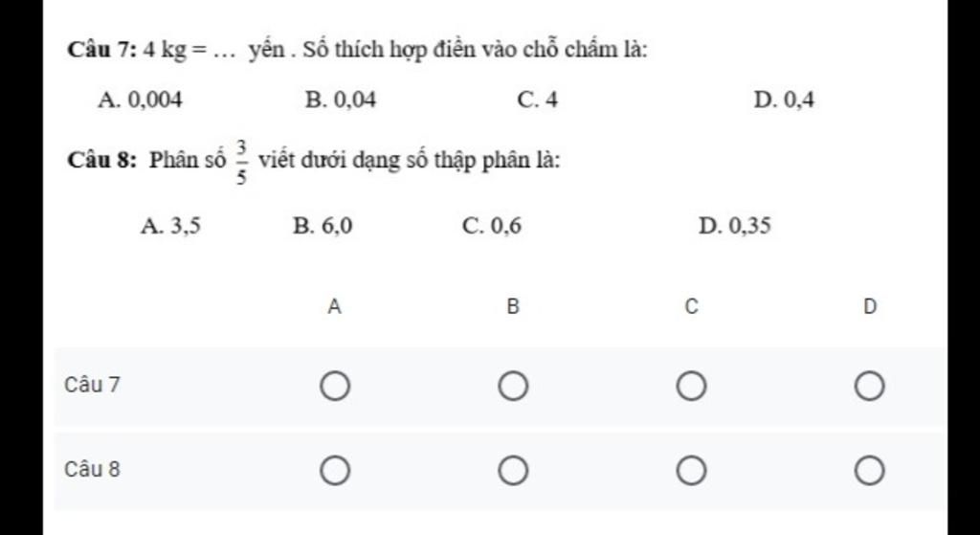Click the fraction 3/5 in question 8
Viewport: 980px width, 535px height.
click(242, 162)
